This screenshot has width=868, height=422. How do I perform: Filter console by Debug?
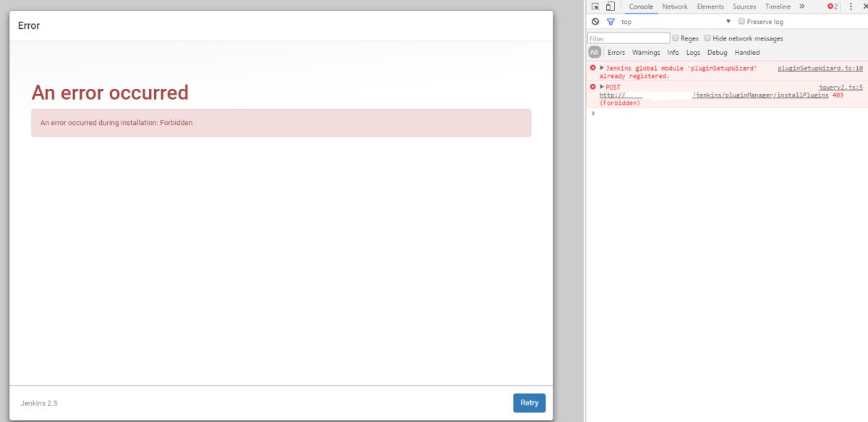pos(717,52)
